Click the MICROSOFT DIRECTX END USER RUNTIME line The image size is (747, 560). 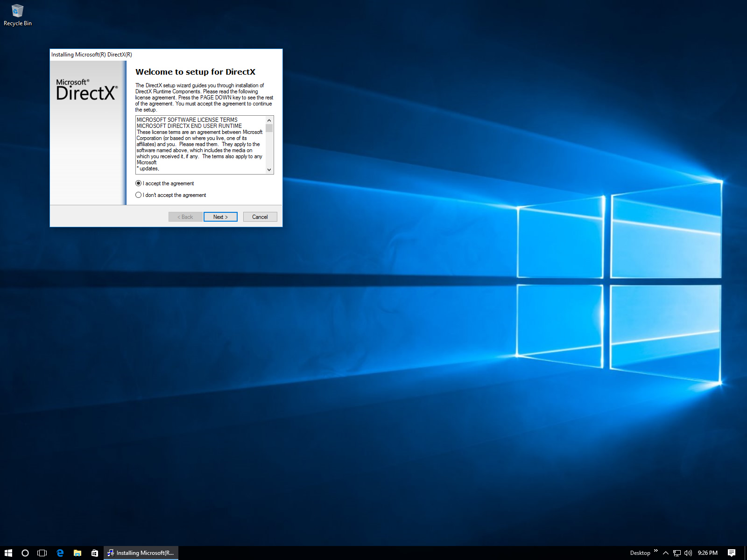click(x=189, y=126)
